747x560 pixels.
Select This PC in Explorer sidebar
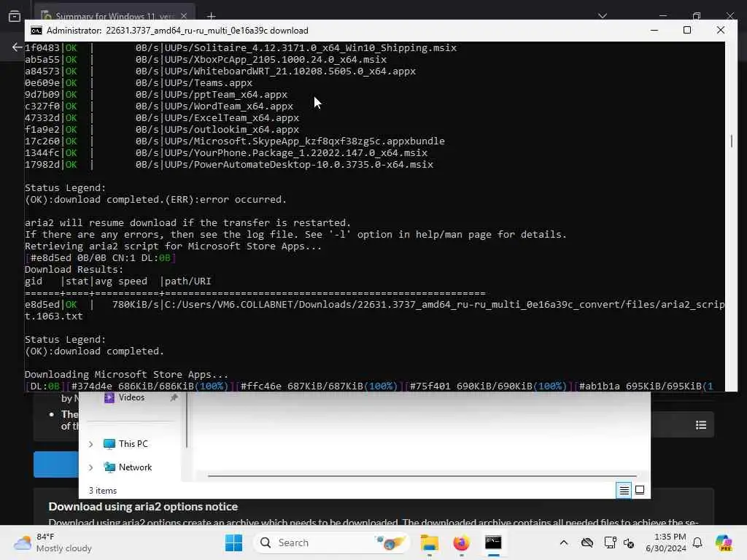133,444
